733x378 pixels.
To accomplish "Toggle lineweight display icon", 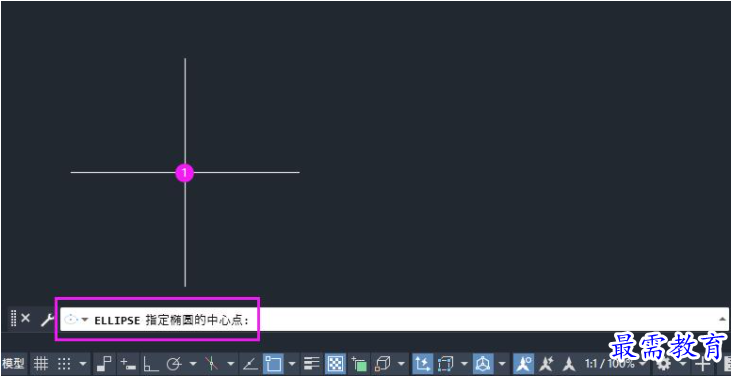I will coord(311,363).
